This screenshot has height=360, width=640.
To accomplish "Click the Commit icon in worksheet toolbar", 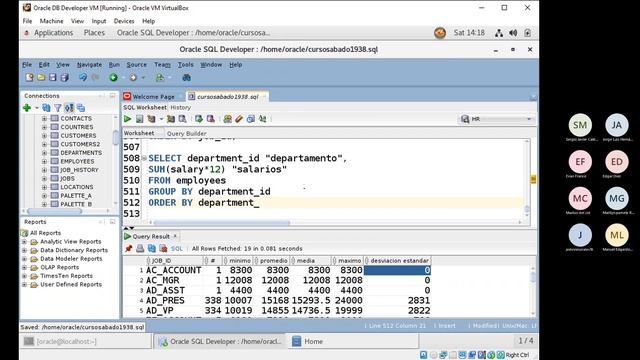I will (x=199, y=119).
